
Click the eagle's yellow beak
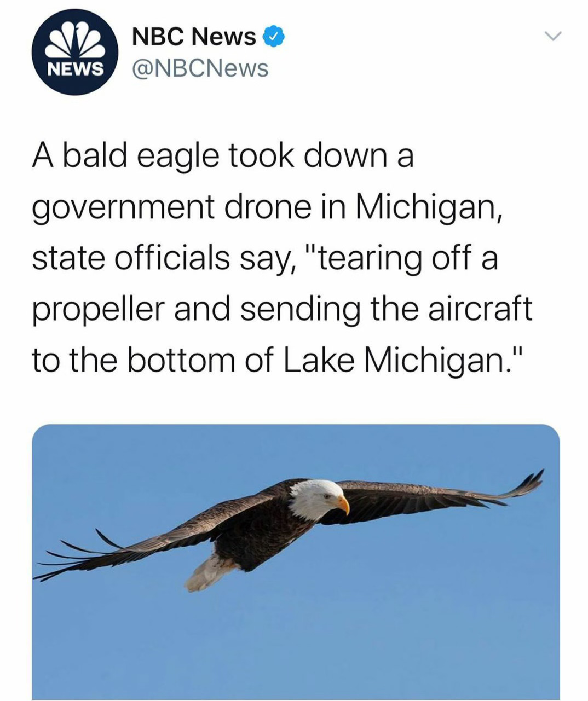(343, 505)
